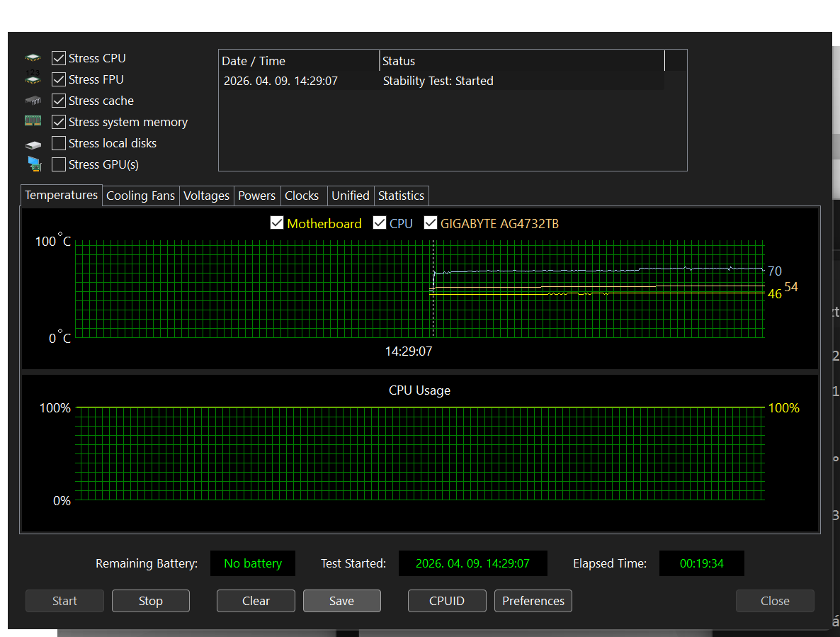Hide the Motherboard temperature graph line

pyautogui.click(x=277, y=223)
